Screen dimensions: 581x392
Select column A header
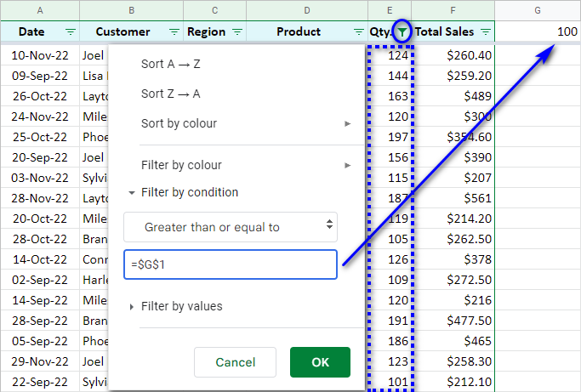point(40,10)
